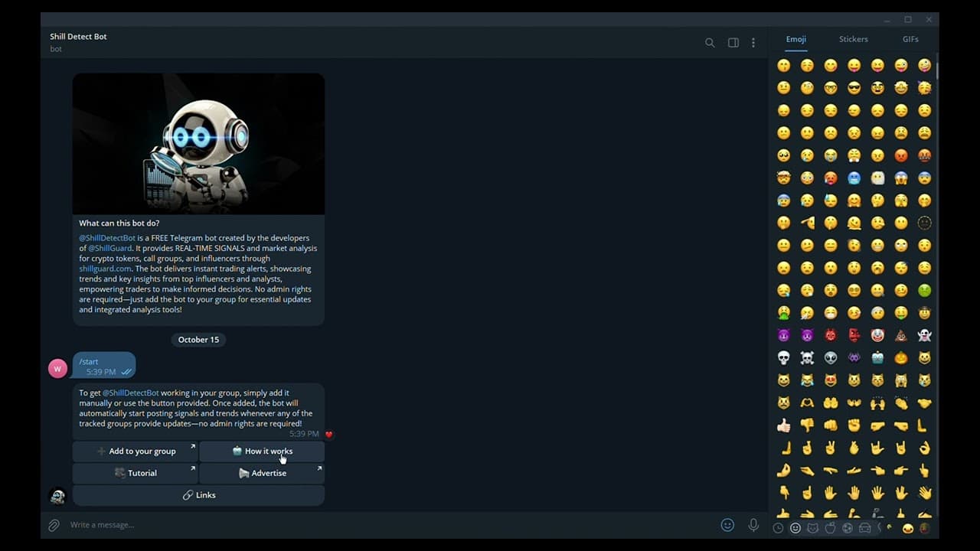Click the October 15 date badge
Image resolution: width=980 pixels, height=551 pixels.
tap(198, 340)
